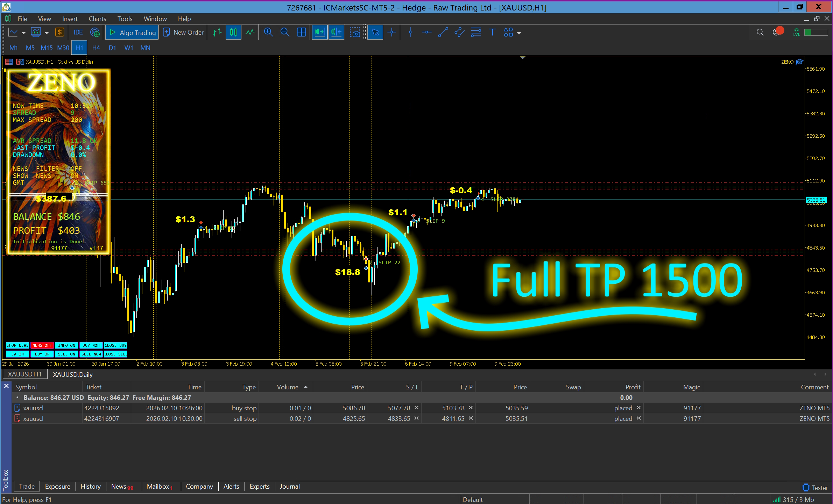
Task: Switch to line chart view
Action: [x=250, y=33]
